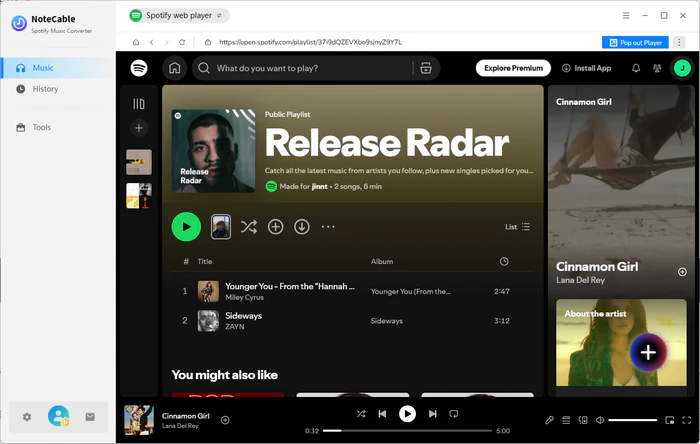The width and height of the screenshot is (700, 444).
Task: Click the Pop out Player button
Action: (635, 42)
